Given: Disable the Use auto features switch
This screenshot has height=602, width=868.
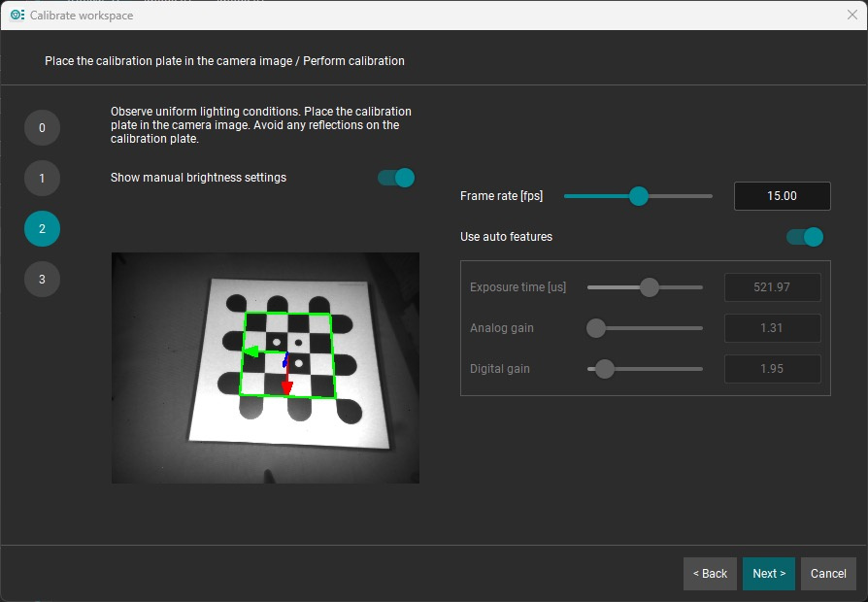Looking at the screenshot, I should click(804, 237).
